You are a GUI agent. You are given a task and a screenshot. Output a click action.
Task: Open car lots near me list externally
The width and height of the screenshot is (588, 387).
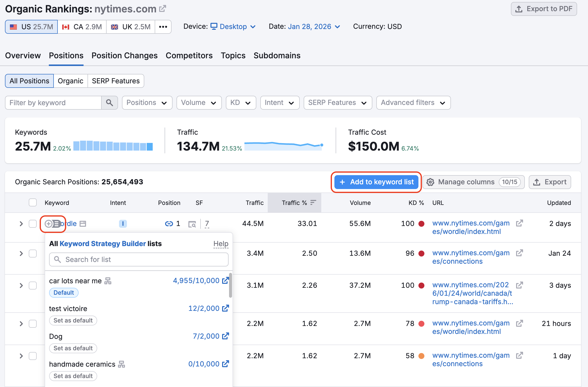[225, 281]
